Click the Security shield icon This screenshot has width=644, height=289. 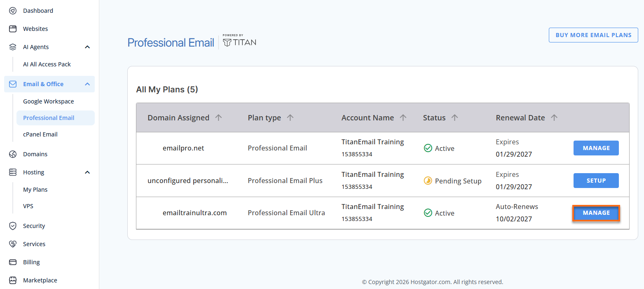(x=13, y=226)
